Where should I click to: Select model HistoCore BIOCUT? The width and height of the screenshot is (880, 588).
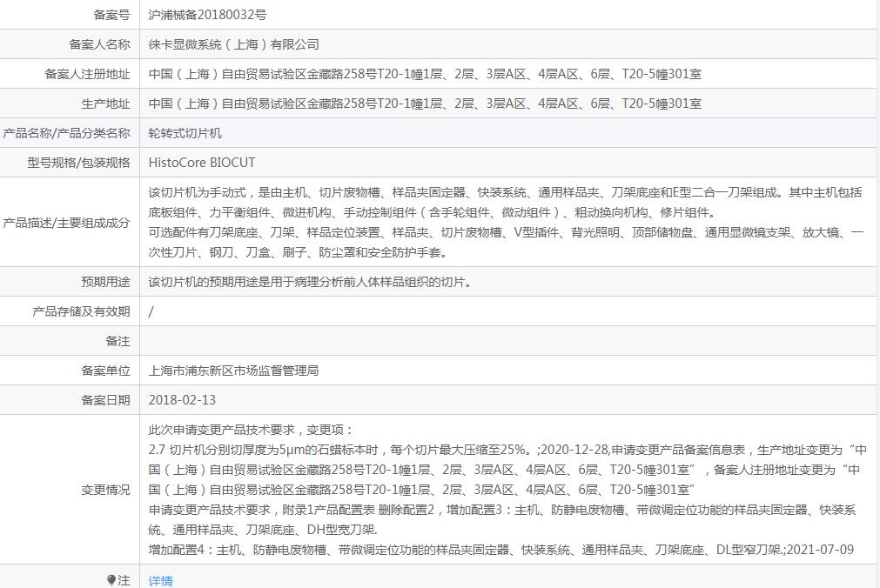click(x=201, y=163)
